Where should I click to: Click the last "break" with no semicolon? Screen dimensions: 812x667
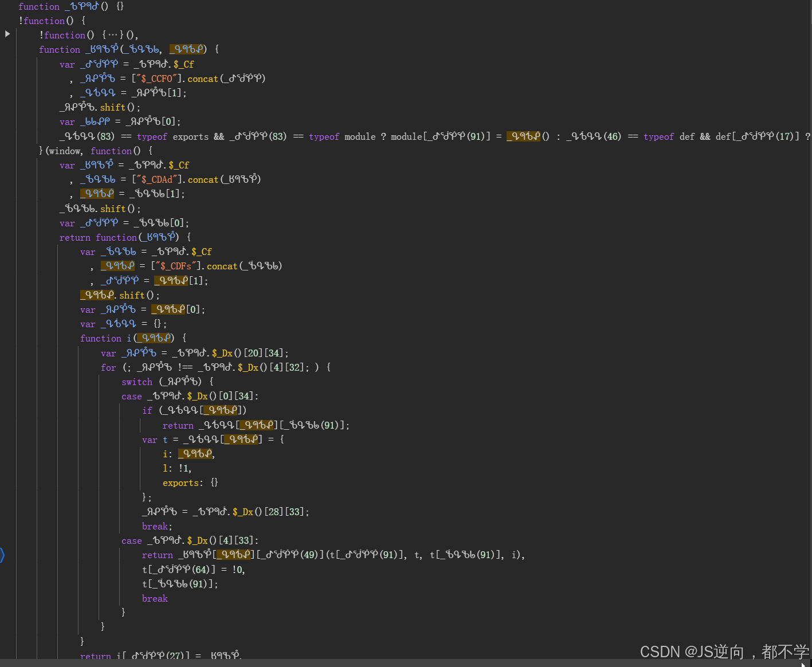click(155, 598)
